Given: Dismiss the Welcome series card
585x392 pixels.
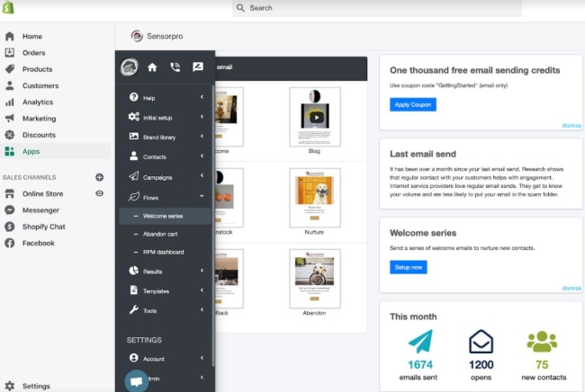Looking at the screenshot, I should [571, 288].
